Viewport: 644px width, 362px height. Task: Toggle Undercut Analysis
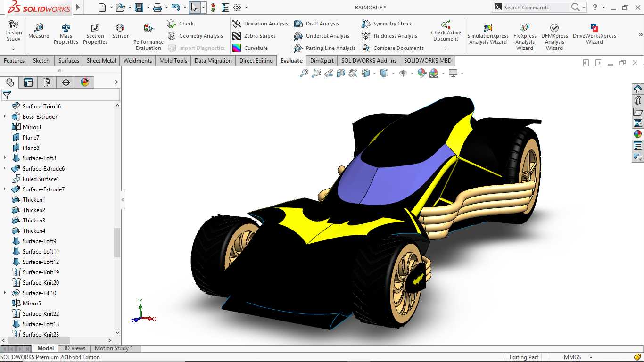click(322, 36)
